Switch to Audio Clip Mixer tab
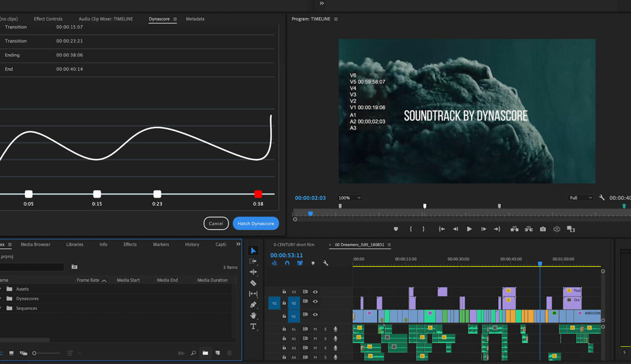This screenshot has width=631, height=364. tap(106, 19)
